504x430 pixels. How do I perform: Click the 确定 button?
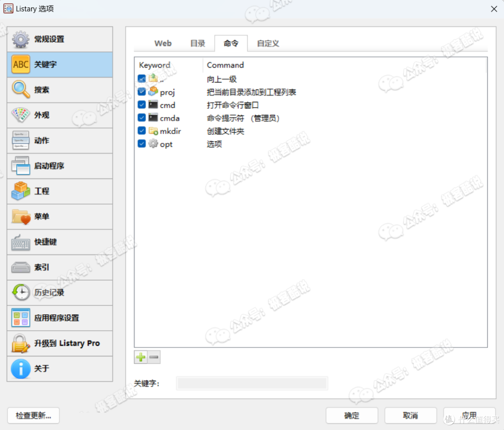[x=352, y=416]
